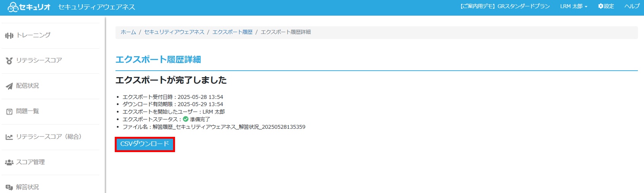Click the 準備完了 status text
Viewport: 644px width, 193px height.
[x=200, y=119]
